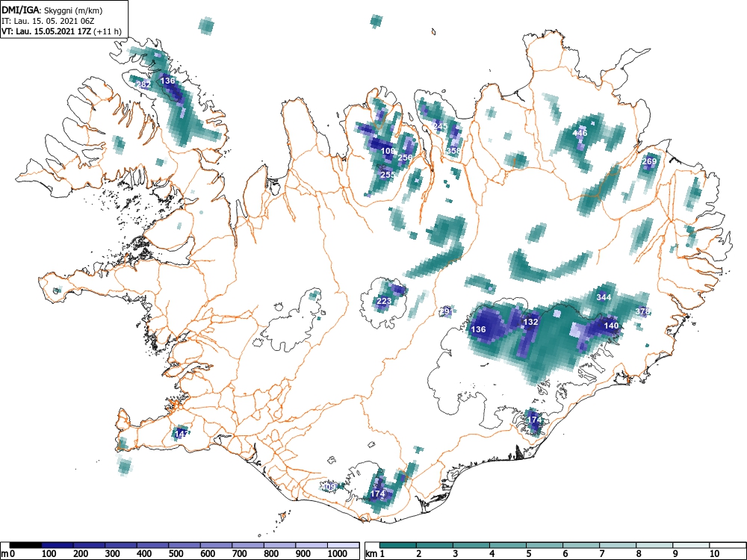Click the 378 visibility value
This screenshot has height=560, width=747.
(642, 311)
